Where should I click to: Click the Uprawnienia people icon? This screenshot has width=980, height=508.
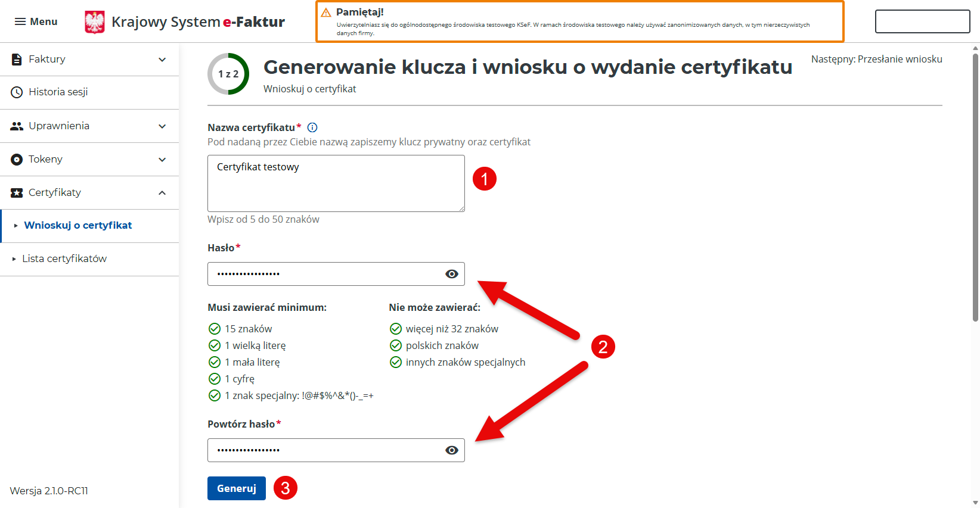[x=17, y=126]
